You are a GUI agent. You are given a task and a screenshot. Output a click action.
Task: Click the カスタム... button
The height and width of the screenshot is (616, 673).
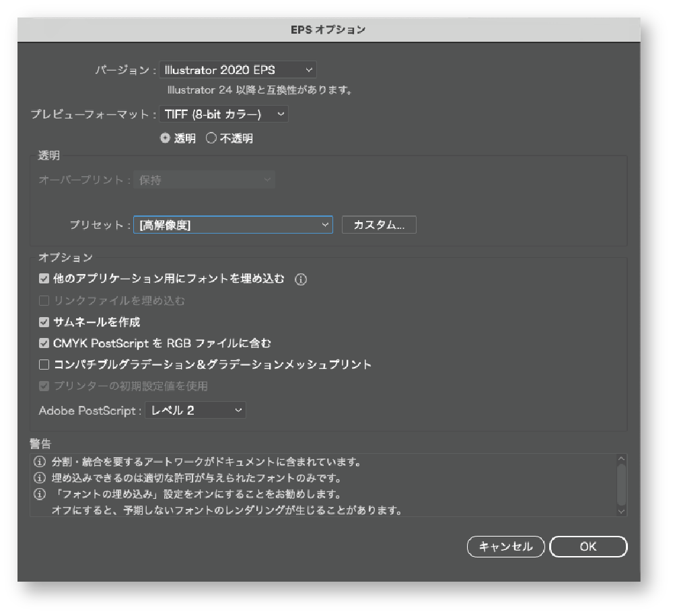point(379,226)
